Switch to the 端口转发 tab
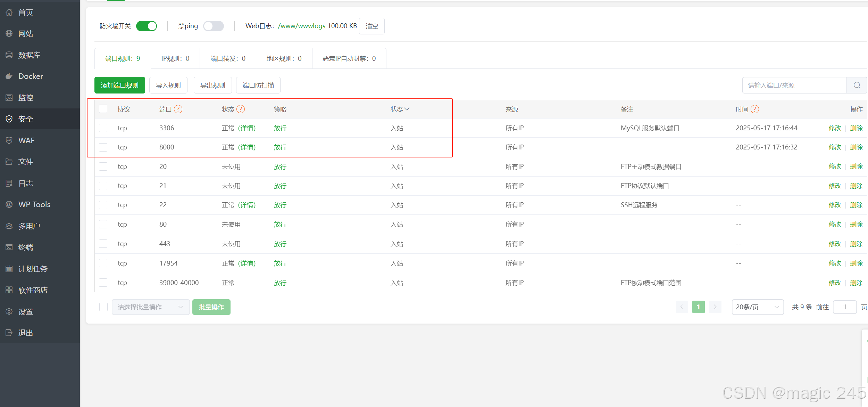868x407 pixels. click(x=228, y=58)
